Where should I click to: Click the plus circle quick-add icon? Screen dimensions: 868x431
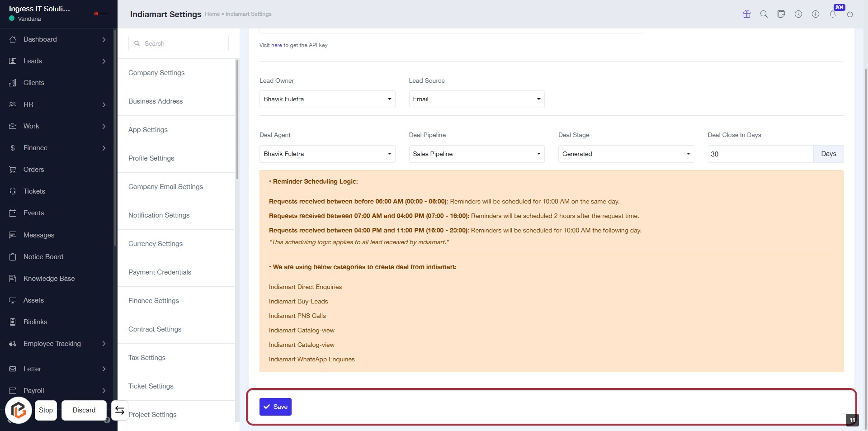pyautogui.click(x=816, y=14)
